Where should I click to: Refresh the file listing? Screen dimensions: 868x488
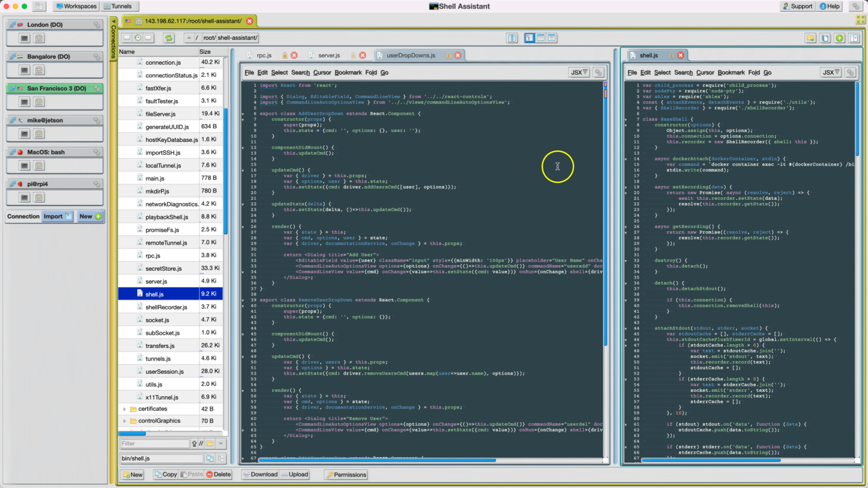pyautogui.click(x=169, y=38)
